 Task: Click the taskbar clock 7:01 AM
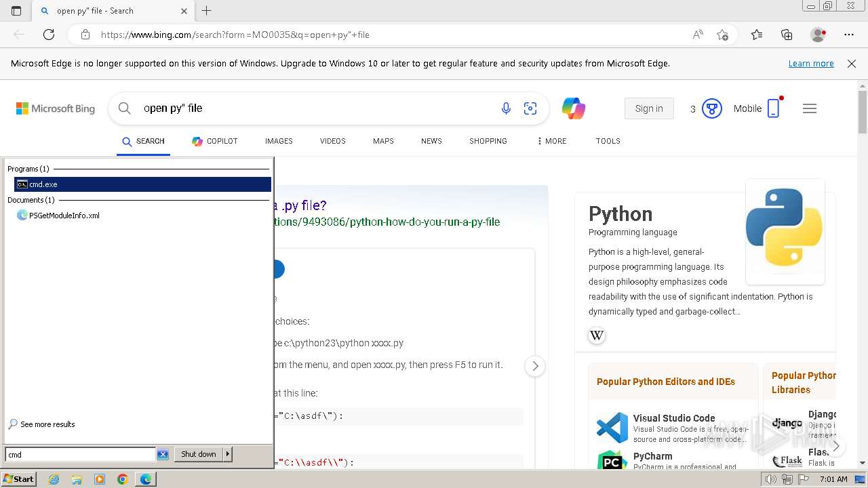pos(833,479)
